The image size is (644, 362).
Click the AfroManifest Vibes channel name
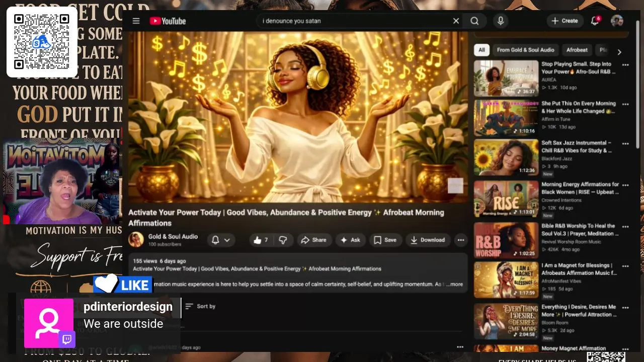tap(561, 281)
